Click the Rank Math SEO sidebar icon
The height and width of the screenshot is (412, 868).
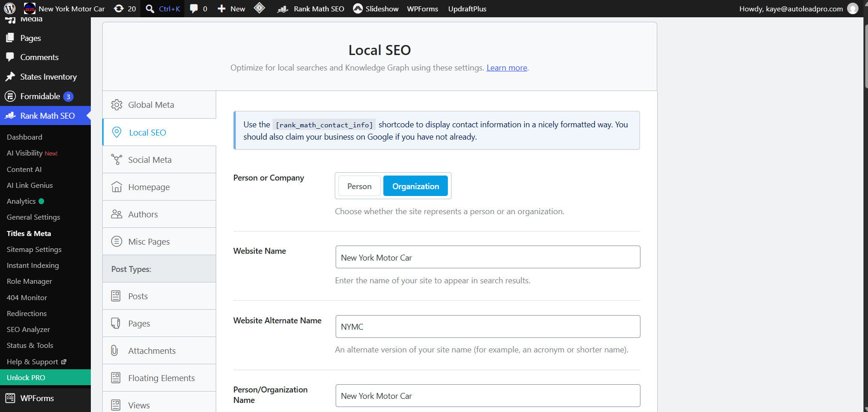[x=10, y=116]
